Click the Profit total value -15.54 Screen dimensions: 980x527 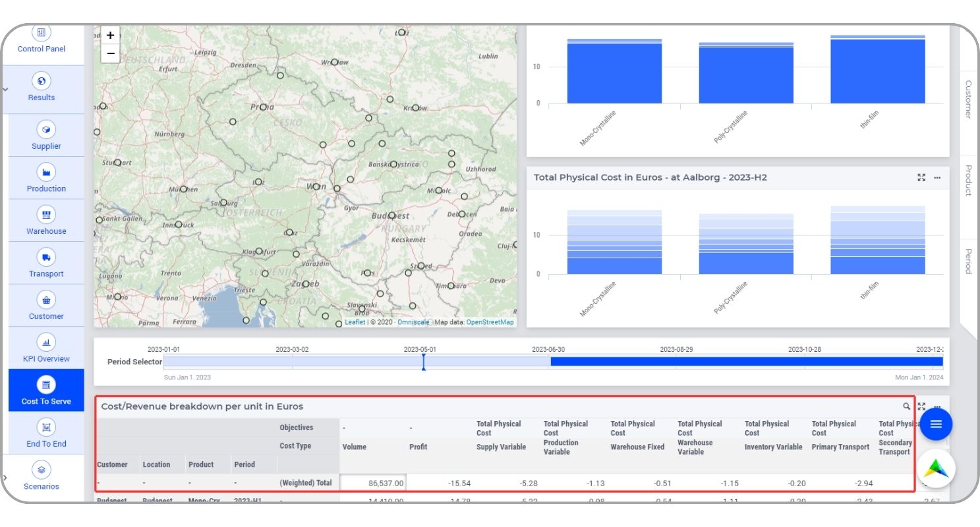(x=459, y=483)
